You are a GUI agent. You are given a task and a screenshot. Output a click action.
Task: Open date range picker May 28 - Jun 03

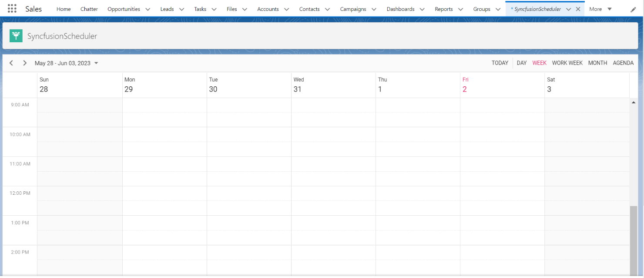click(67, 63)
